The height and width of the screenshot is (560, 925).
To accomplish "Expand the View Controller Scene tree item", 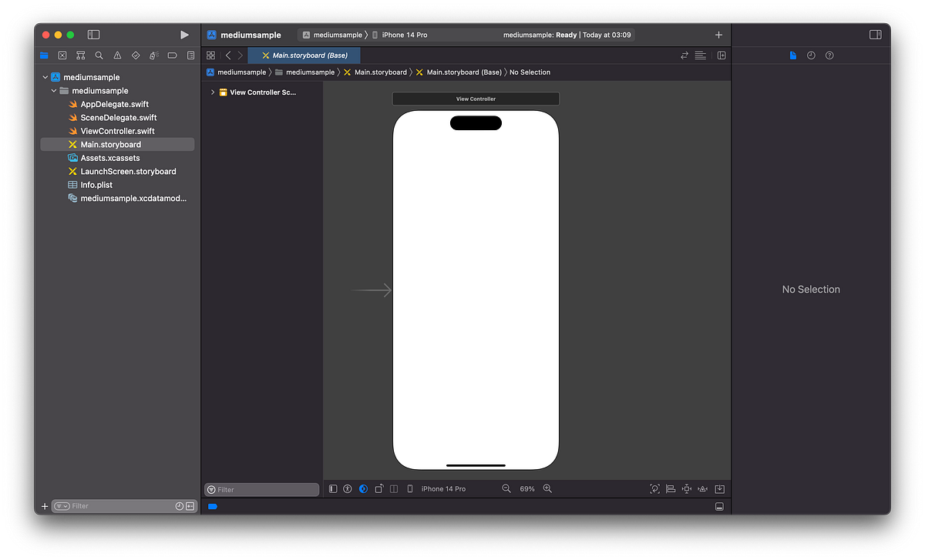I will [213, 92].
